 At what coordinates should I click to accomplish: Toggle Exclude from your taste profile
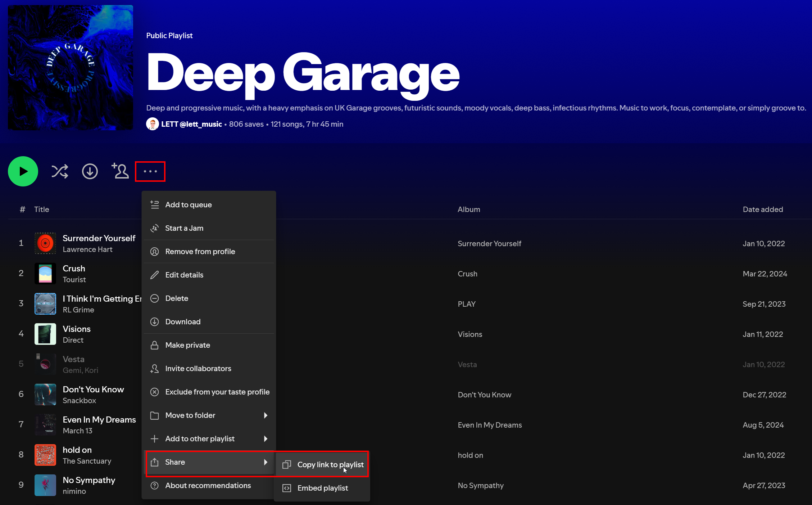pos(217,392)
